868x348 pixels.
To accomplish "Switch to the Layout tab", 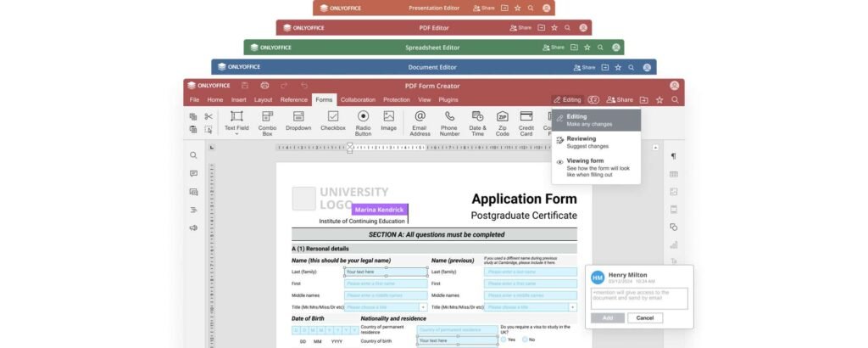I will tap(263, 100).
